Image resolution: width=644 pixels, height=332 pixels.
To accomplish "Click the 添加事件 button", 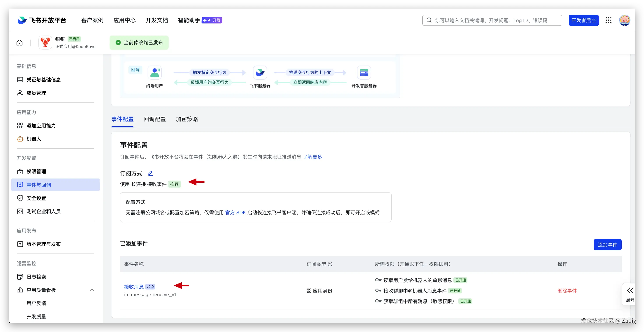I will click(607, 245).
